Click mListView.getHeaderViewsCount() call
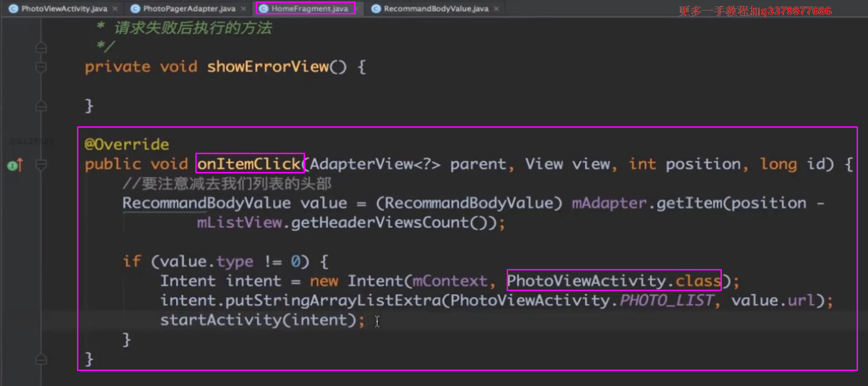The width and height of the screenshot is (868, 386). pos(346,223)
